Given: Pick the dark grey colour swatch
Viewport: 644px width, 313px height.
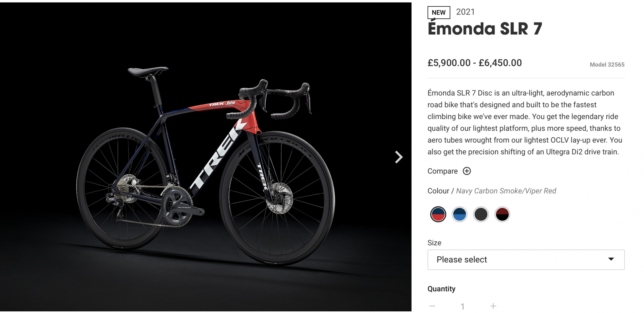Looking at the screenshot, I should [481, 214].
